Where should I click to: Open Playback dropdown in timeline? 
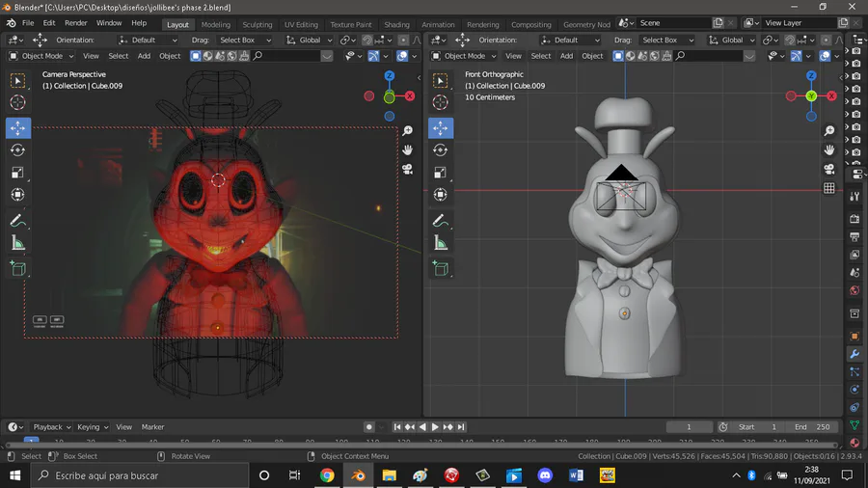tap(51, 427)
